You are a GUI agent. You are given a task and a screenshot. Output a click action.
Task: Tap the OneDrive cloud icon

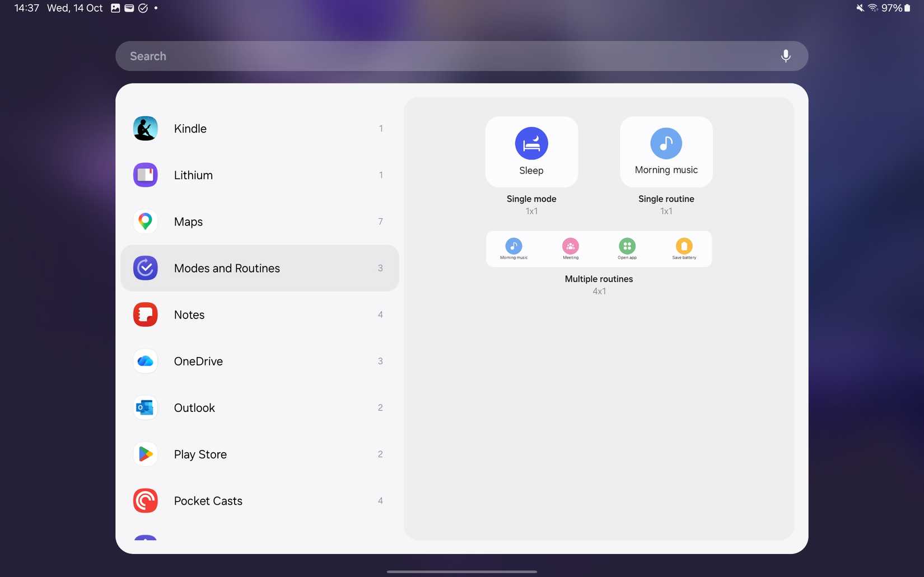tap(145, 361)
